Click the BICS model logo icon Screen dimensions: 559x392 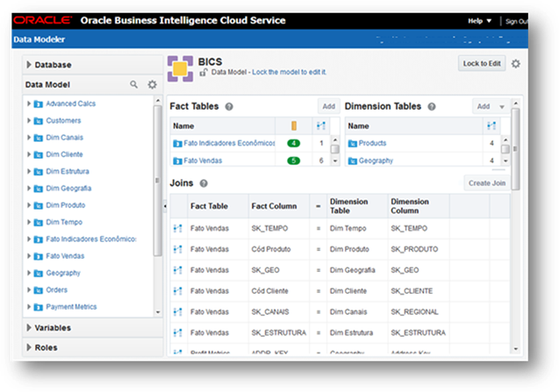180,69
